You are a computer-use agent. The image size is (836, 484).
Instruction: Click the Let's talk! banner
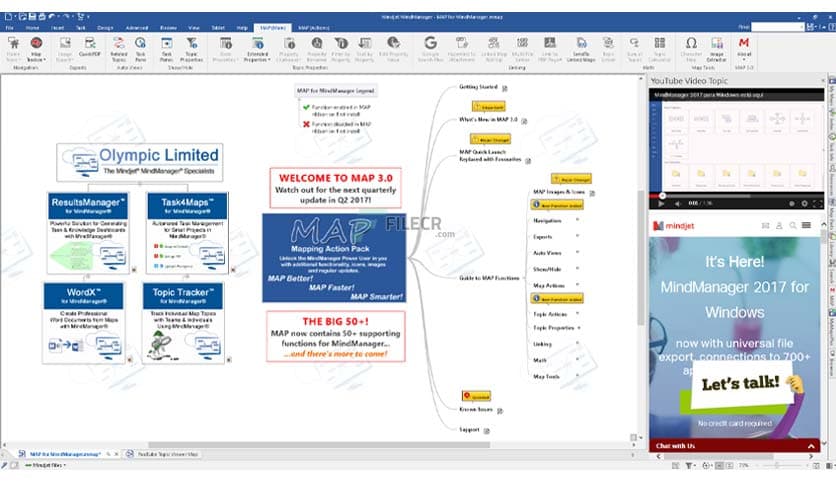tap(741, 383)
